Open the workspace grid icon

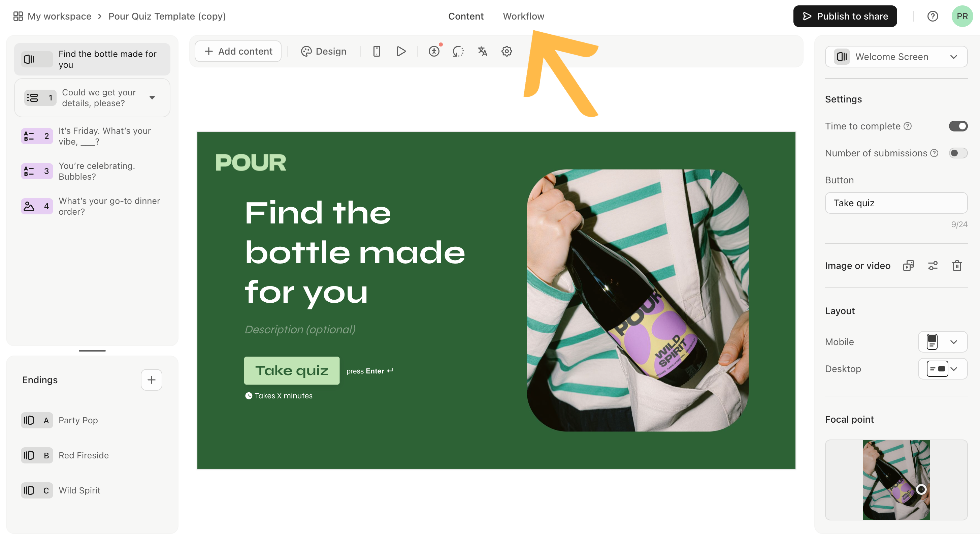(x=18, y=16)
